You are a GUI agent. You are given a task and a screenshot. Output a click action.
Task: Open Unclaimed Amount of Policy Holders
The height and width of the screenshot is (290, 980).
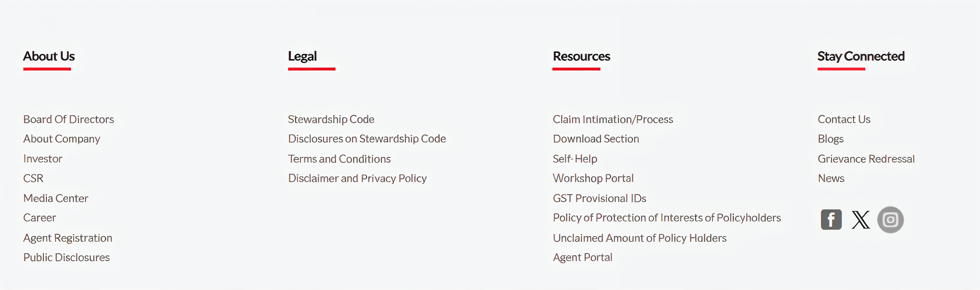pos(639,238)
